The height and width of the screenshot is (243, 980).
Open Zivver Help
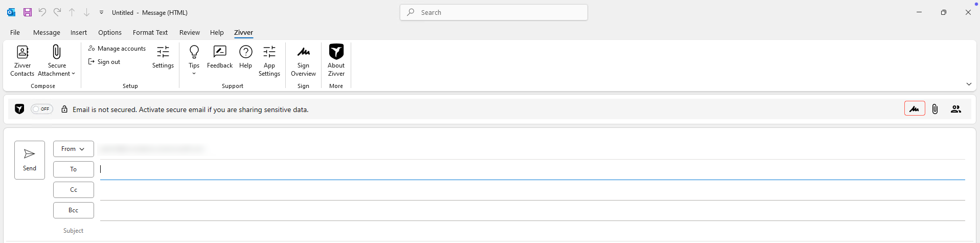(246, 57)
